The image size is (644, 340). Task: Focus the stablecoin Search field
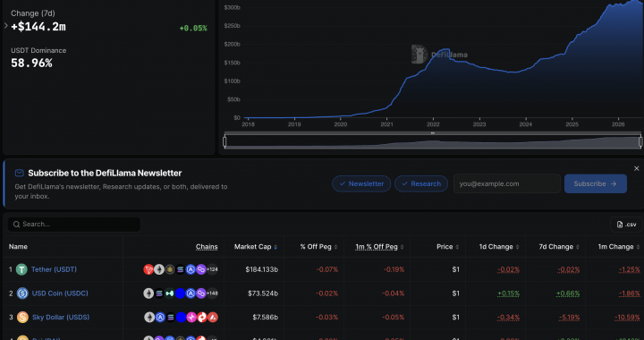[74, 225]
